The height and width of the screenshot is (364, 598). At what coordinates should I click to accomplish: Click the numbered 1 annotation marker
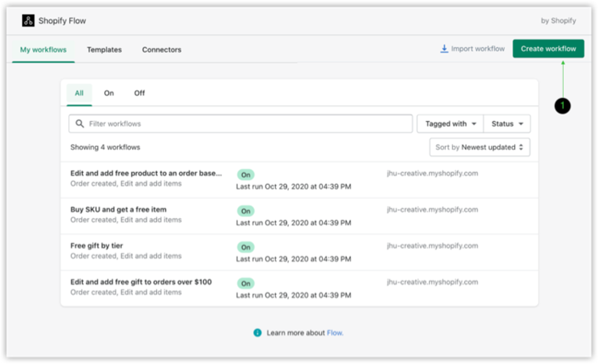(x=562, y=106)
